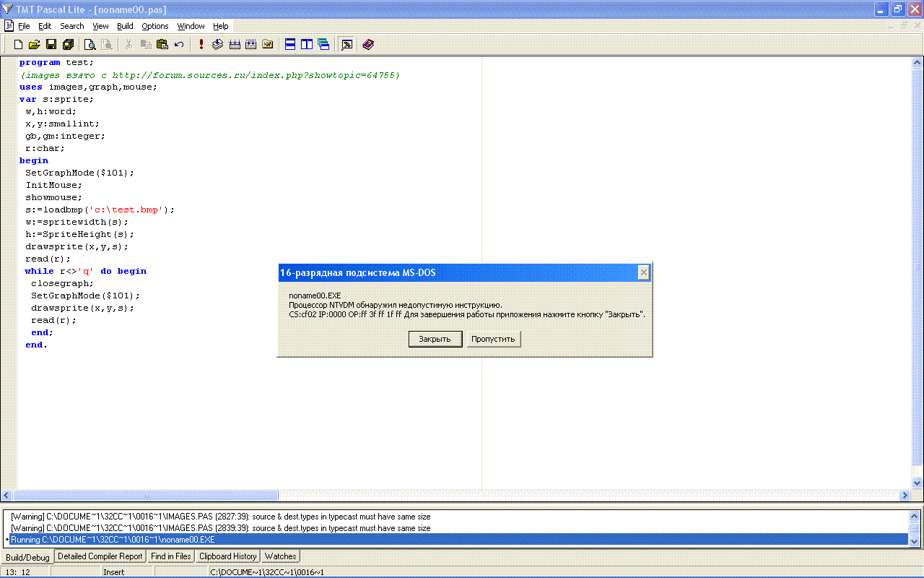Click the Save All icon

68,45
